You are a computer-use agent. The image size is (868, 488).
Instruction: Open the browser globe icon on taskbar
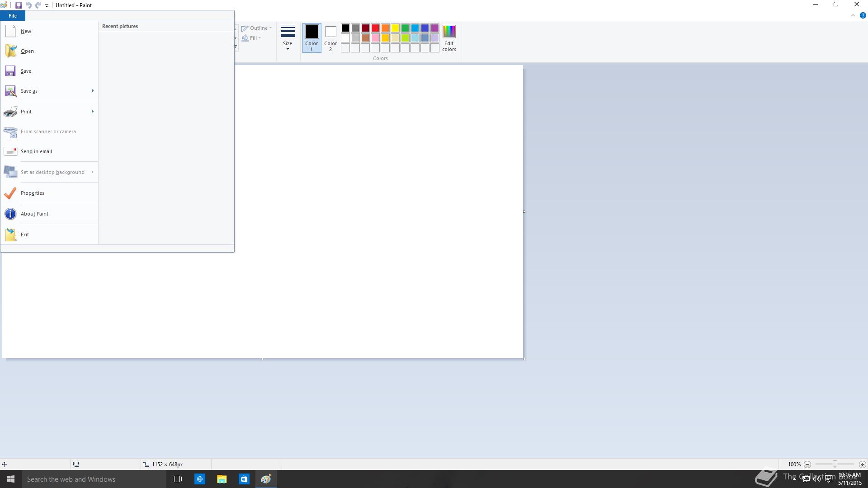199,479
